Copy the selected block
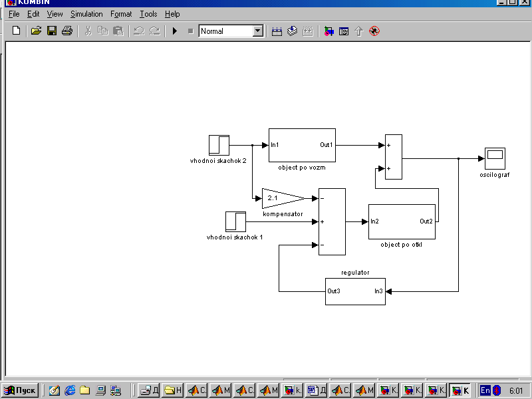Viewport: 532px width, 399px height. click(103, 31)
